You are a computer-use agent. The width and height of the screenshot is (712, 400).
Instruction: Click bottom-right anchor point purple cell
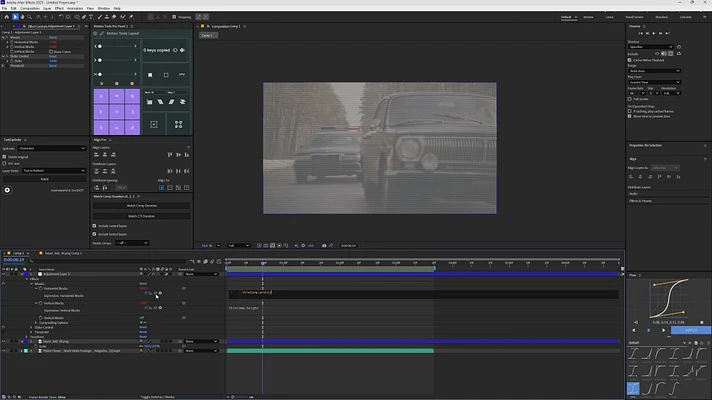[x=132, y=127]
